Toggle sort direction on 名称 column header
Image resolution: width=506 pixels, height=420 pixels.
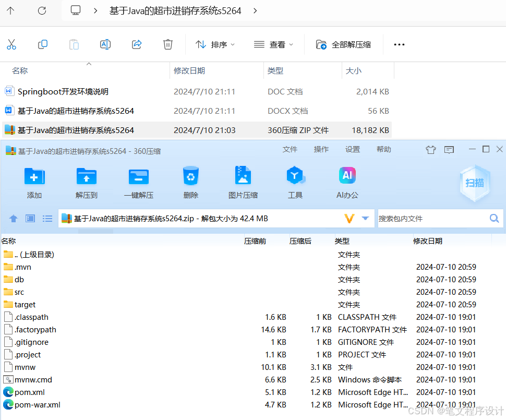[20, 70]
